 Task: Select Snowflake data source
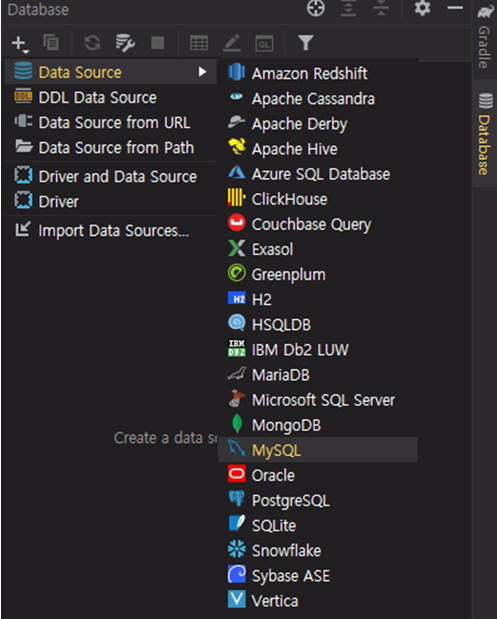[318, 551]
